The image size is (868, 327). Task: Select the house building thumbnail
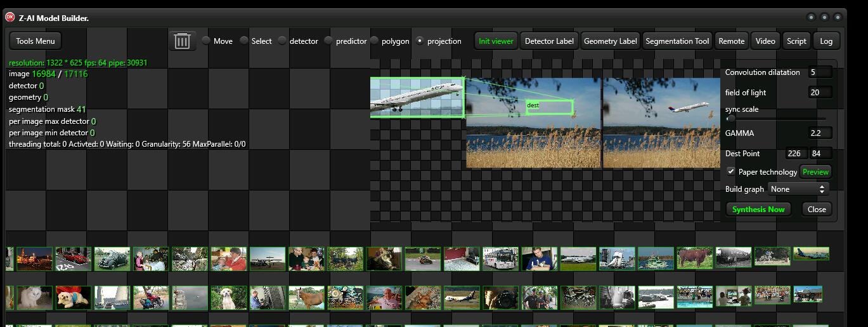coord(808,294)
